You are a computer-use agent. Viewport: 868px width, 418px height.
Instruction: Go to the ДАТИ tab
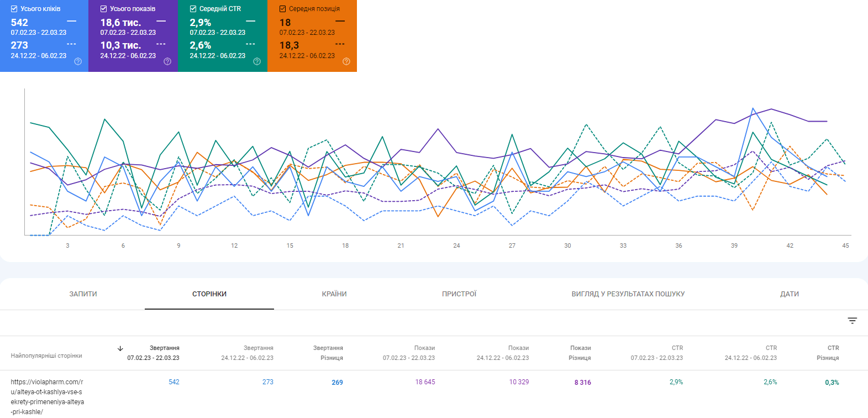(789, 294)
